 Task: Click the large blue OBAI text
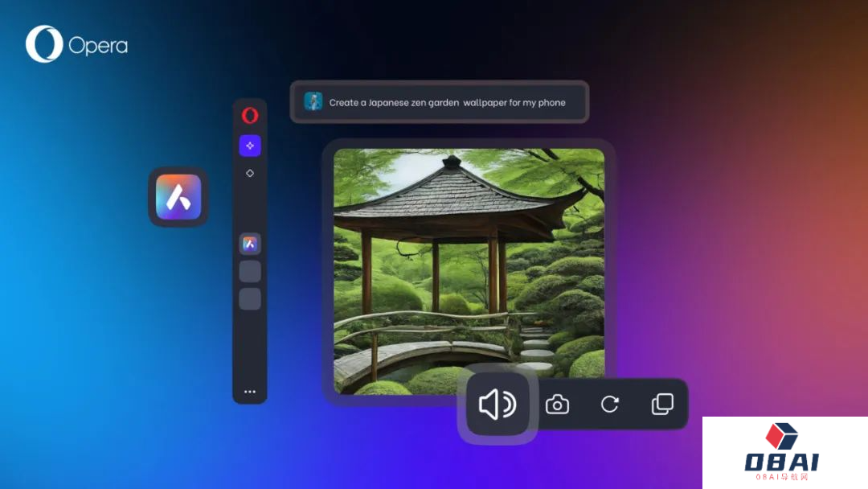[x=781, y=462]
